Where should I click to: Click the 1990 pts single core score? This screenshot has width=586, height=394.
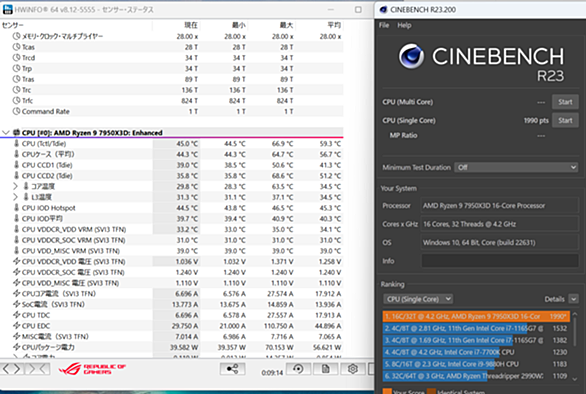coord(536,120)
